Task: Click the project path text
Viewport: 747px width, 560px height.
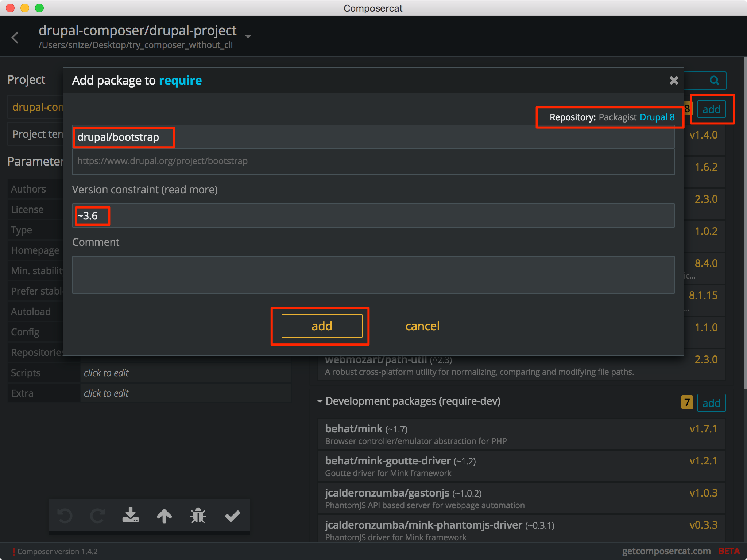Action: tap(136, 45)
